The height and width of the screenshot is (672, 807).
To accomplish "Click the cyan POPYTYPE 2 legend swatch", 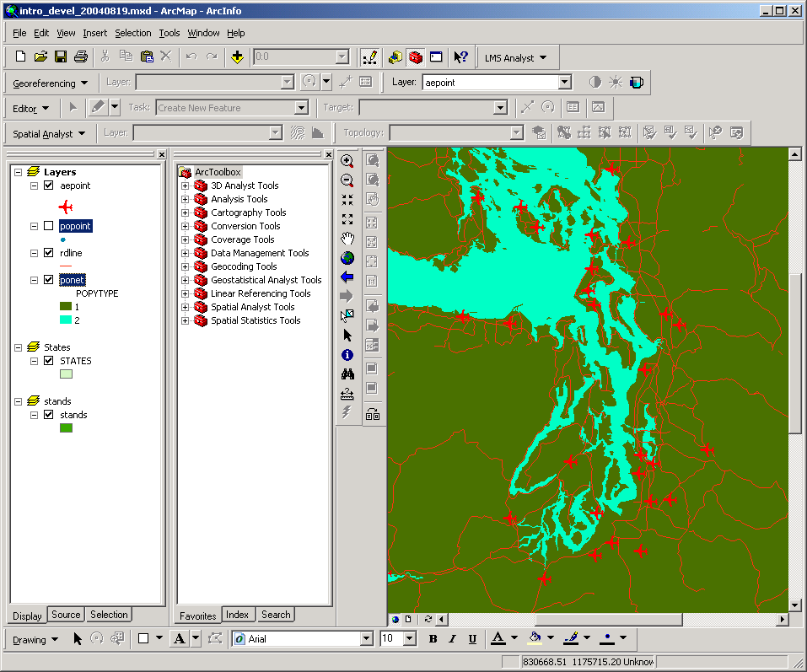I will 66,320.
